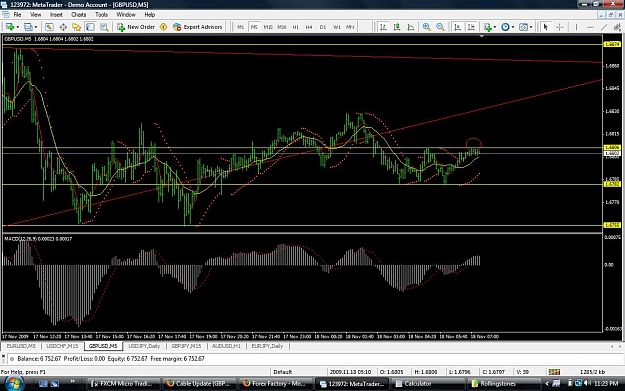Click the yellow diamond icon after New Order
Screen dimensions: 625x391
pyautogui.click(x=163, y=27)
